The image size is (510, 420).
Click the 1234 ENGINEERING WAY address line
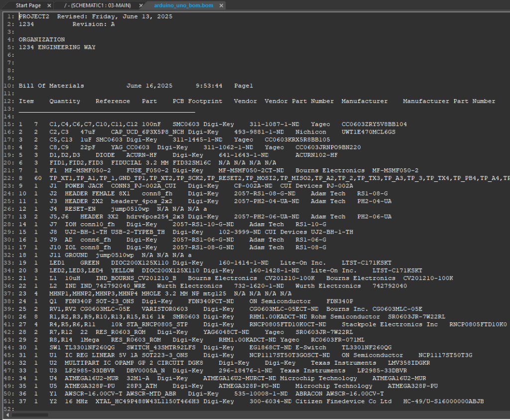point(57,47)
